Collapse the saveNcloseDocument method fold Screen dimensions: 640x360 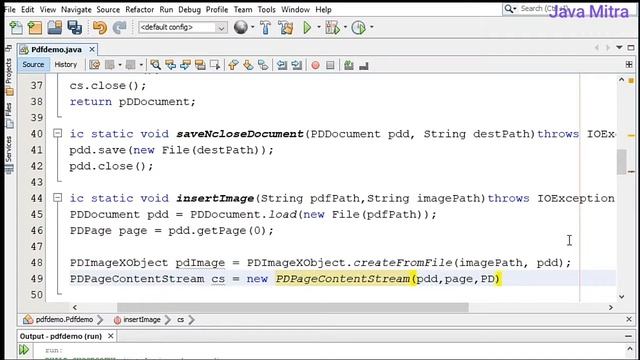[58, 133]
